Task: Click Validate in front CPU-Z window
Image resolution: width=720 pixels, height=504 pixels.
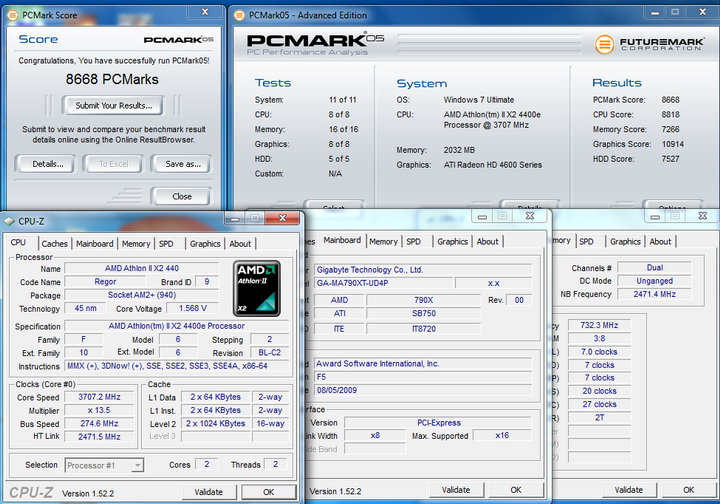Action: (208, 492)
